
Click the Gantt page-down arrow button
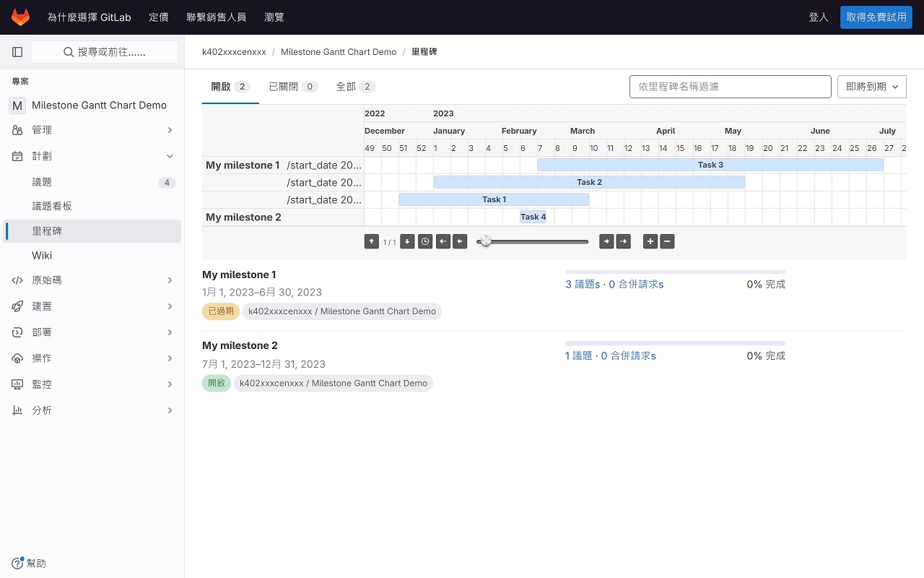point(407,242)
